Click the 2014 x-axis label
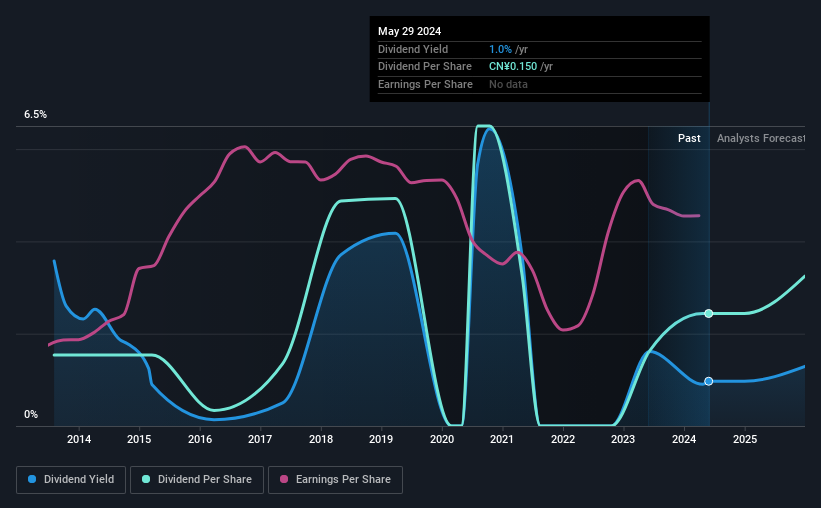The image size is (821, 508). (79, 439)
